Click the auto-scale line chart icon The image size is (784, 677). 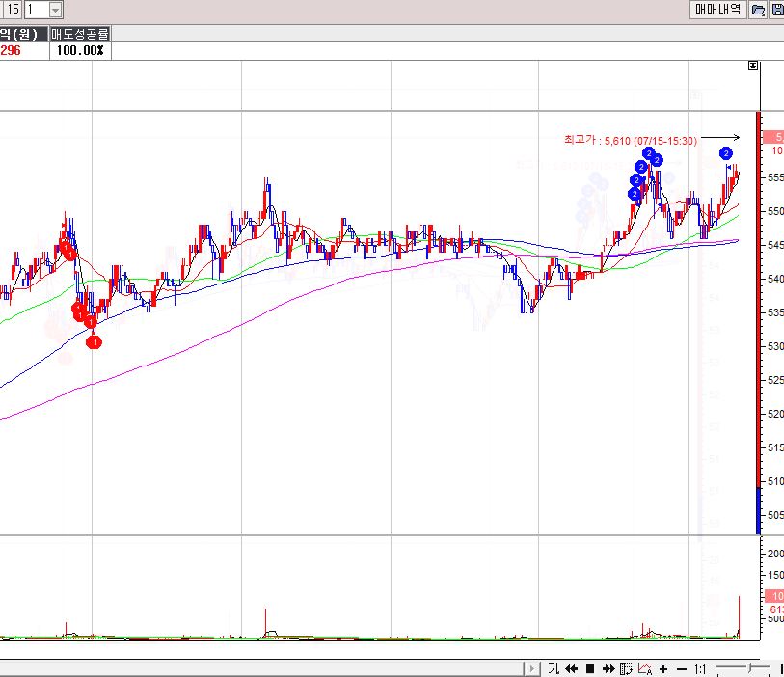pos(645,668)
